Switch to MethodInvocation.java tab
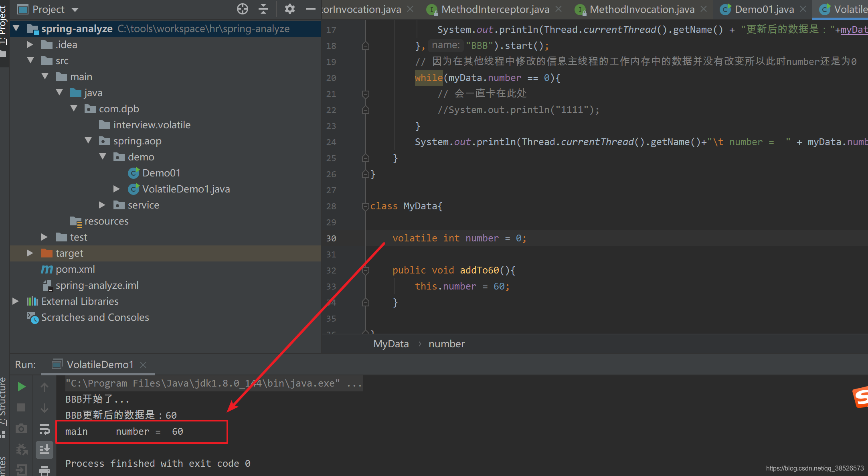 pyautogui.click(x=642, y=9)
